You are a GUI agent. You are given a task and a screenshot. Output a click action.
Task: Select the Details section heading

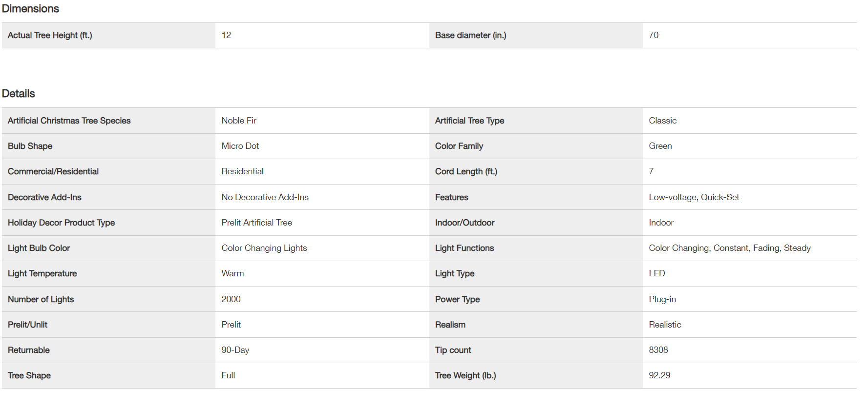tap(19, 94)
